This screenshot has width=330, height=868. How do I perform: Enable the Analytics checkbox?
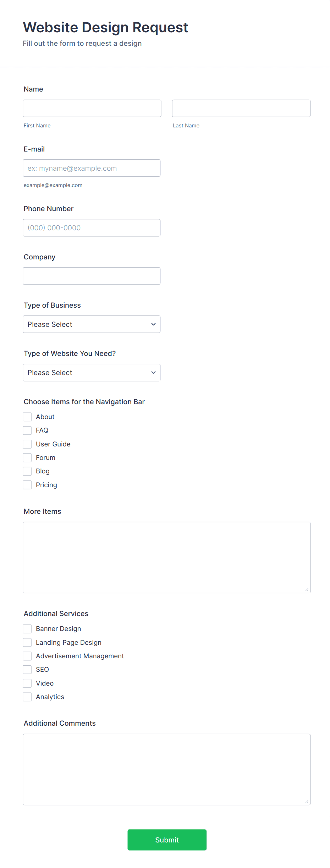(x=27, y=697)
